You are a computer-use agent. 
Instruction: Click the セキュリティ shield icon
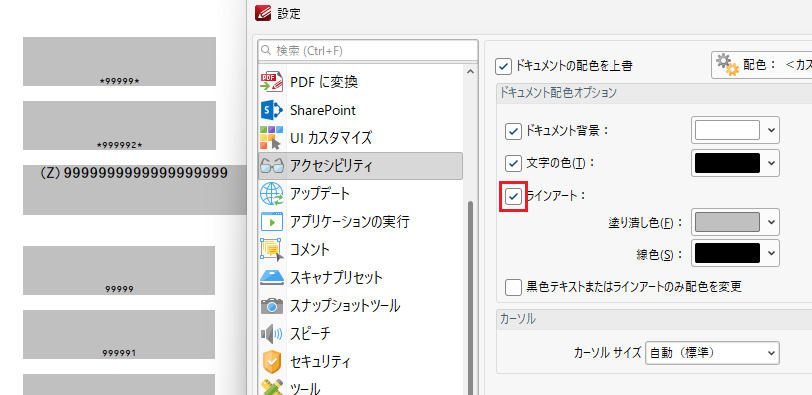click(271, 361)
